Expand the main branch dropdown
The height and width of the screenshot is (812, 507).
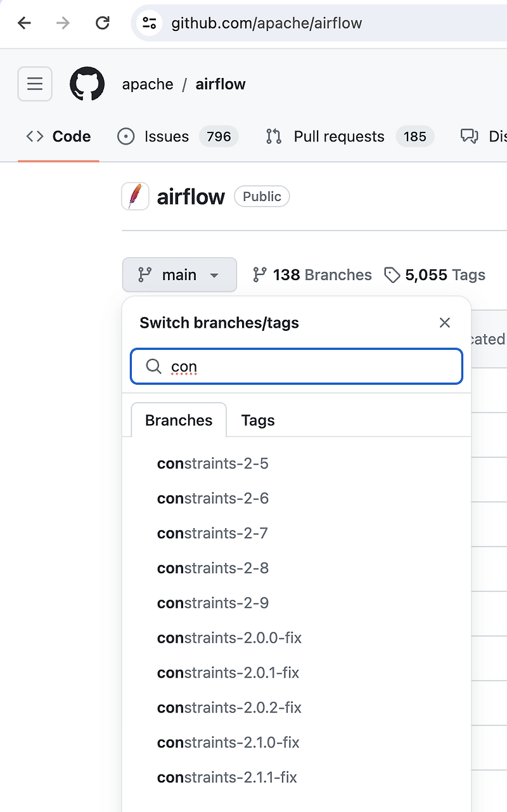click(x=179, y=274)
